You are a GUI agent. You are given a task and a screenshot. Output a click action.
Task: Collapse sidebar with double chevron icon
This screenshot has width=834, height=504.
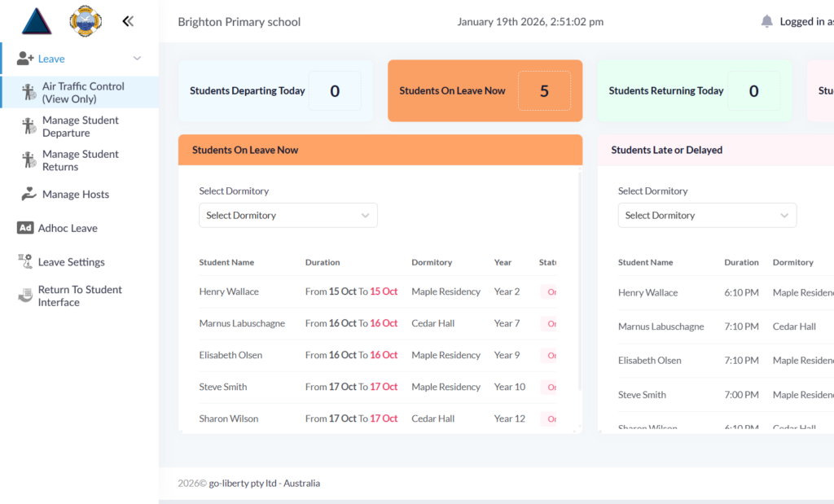coord(128,22)
